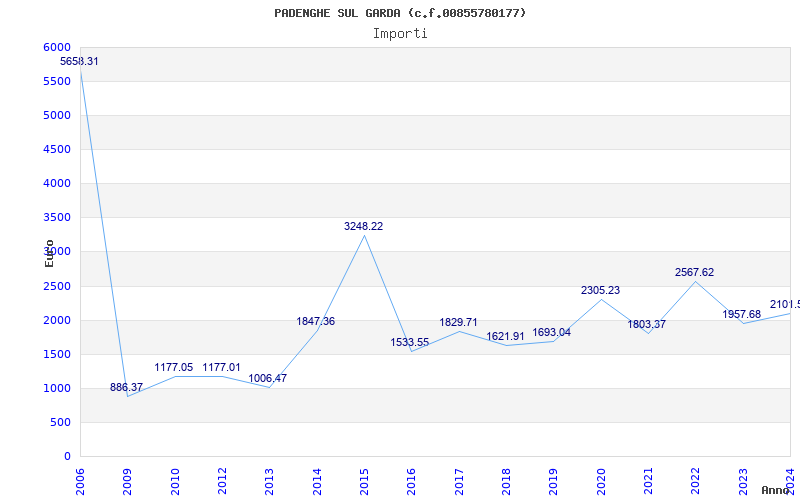Click the 2305.23 data label
The image size is (800, 500).
point(601,290)
